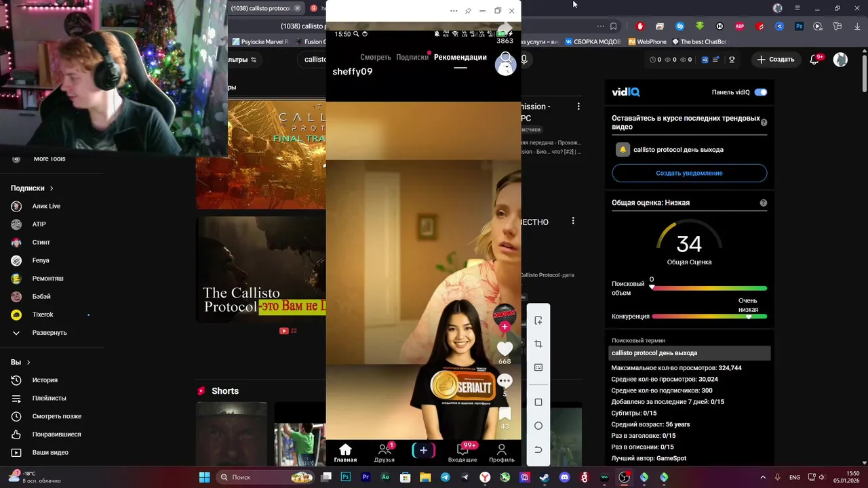The image size is (868, 488).
Task: Tap the Главная home icon in TikTok
Action: pos(345,453)
